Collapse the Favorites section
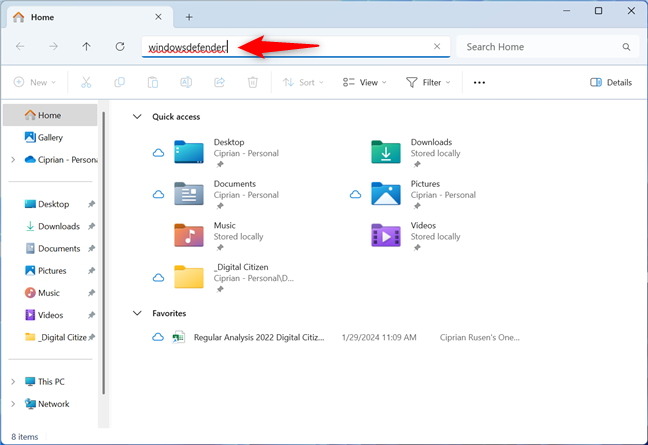648x445 pixels. (x=137, y=313)
